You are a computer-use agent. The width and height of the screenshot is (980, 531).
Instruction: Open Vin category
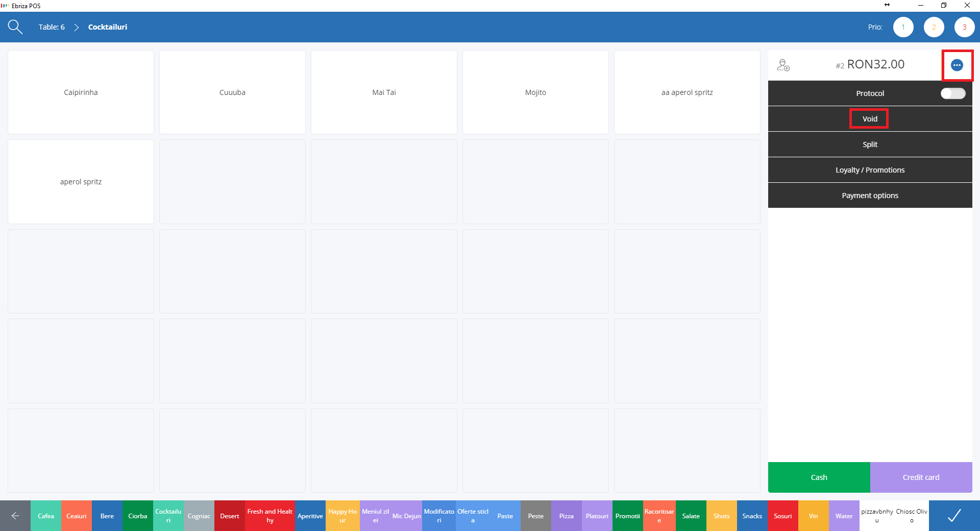point(814,516)
